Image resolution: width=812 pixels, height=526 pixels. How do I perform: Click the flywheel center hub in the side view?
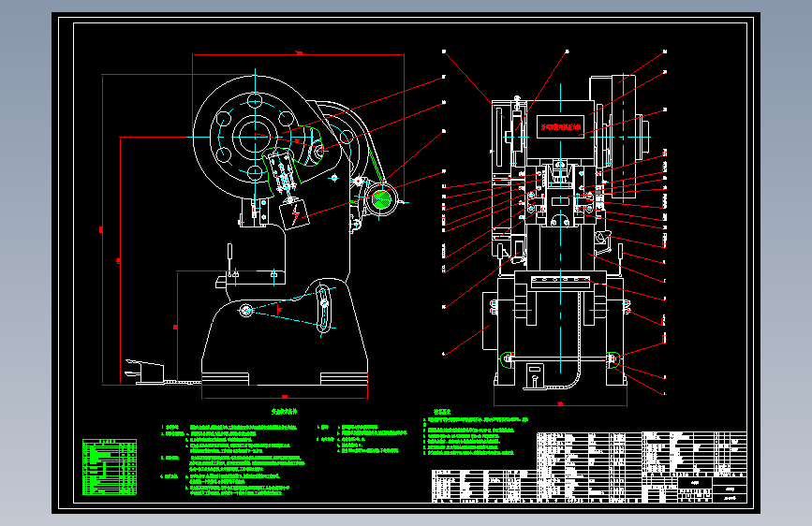click(255, 137)
